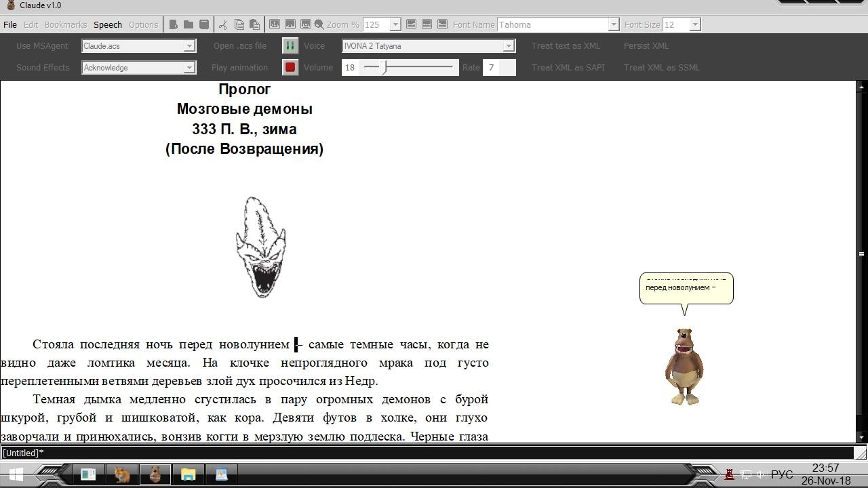
Task: Click the Windows Start button
Action: [16, 474]
